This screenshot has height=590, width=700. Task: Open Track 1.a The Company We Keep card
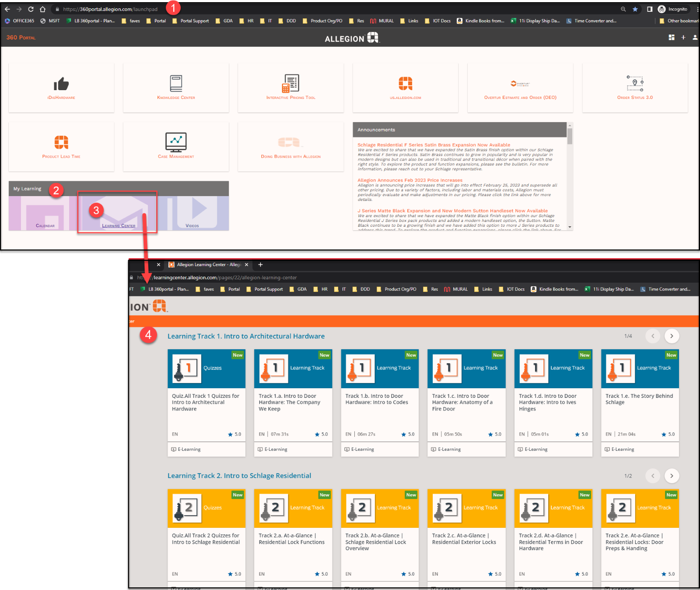point(293,403)
